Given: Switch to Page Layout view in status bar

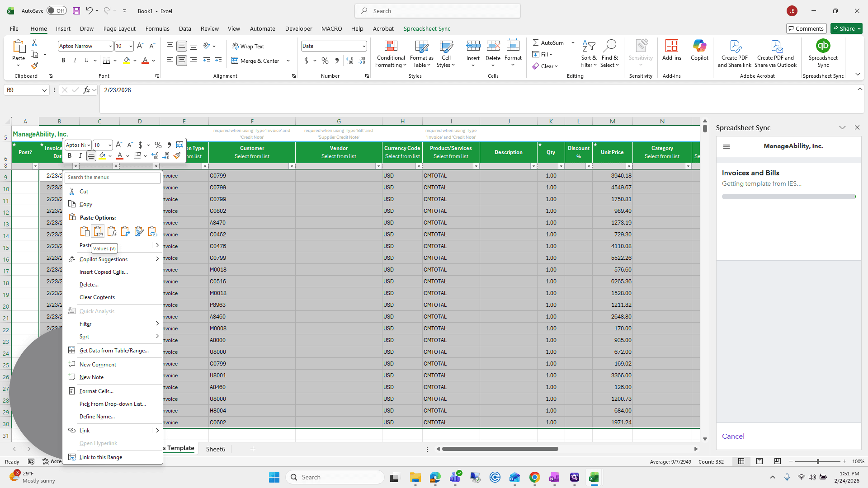Looking at the screenshot, I should (759, 461).
